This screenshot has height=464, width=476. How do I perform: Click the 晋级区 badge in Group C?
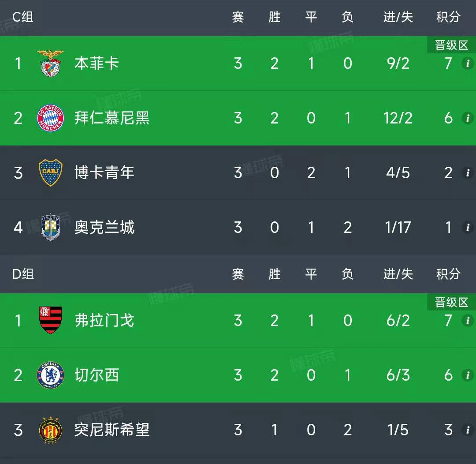(451, 45)
